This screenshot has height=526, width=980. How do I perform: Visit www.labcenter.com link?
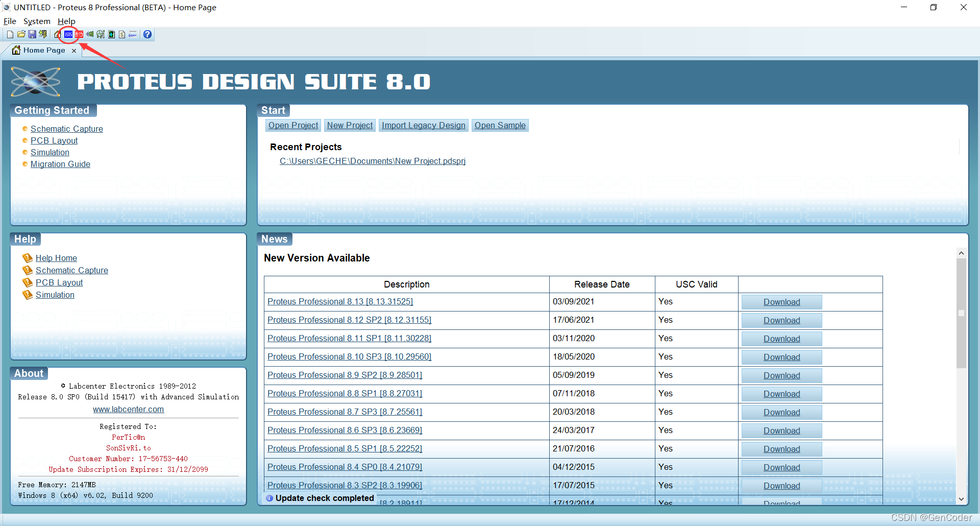[129, 409]
